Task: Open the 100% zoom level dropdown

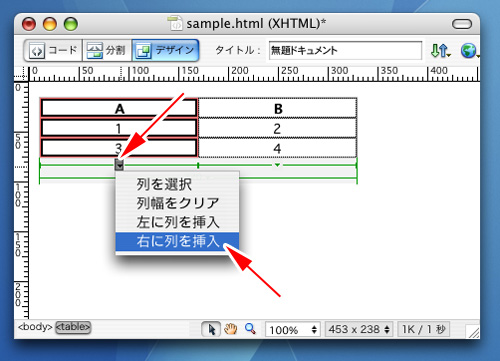Action: (x=292, y=330)
